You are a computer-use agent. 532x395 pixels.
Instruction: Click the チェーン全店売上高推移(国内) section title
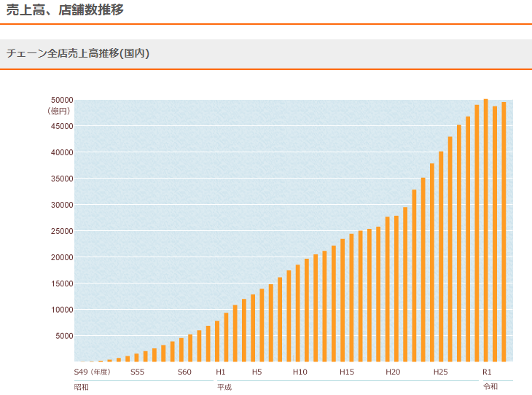coord(78,53)
